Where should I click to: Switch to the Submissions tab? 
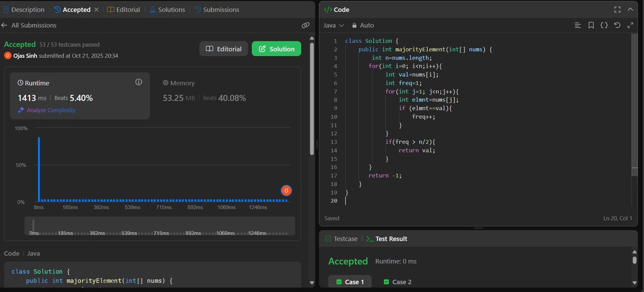(x=216, y=10)
